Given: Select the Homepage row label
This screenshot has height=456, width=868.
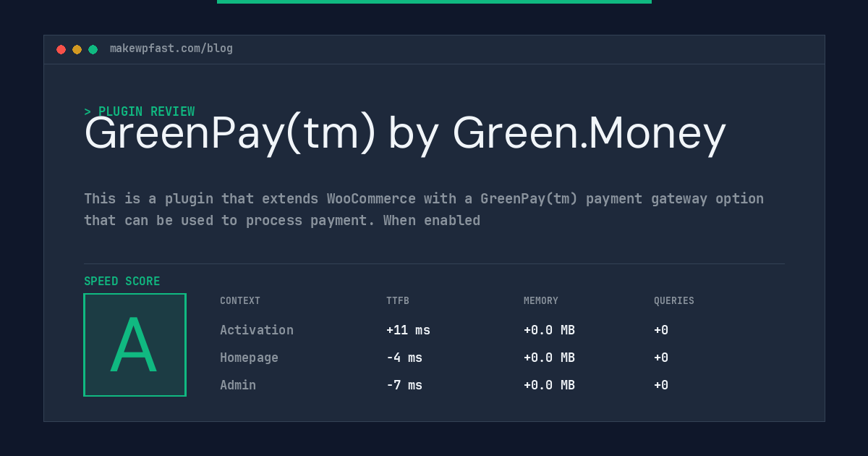Looking at the screenshot, I should click(x=249, y=358).
